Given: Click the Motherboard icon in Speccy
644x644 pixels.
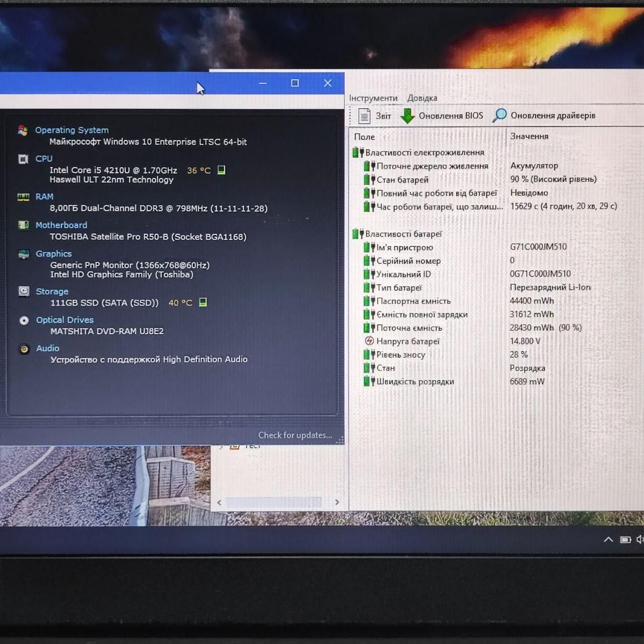Looking at the screenshot, I should coord(23,225).
